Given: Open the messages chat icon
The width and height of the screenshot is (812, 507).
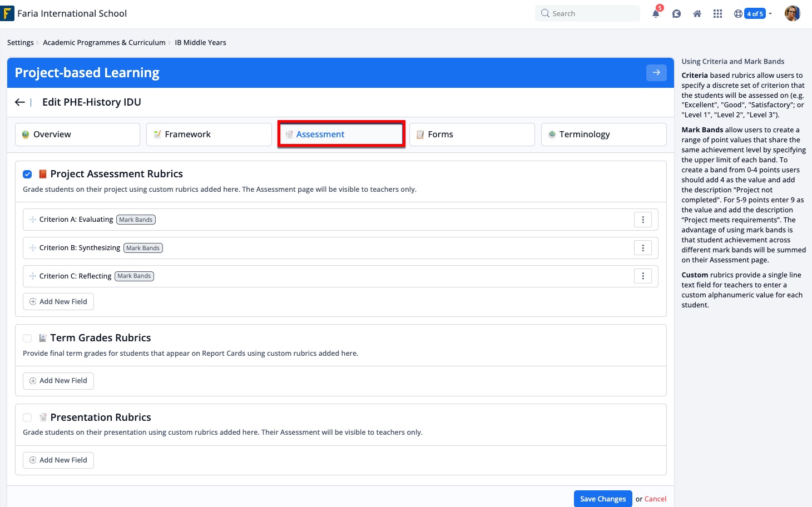Looking at the screenshot, I should pos(676,14).
